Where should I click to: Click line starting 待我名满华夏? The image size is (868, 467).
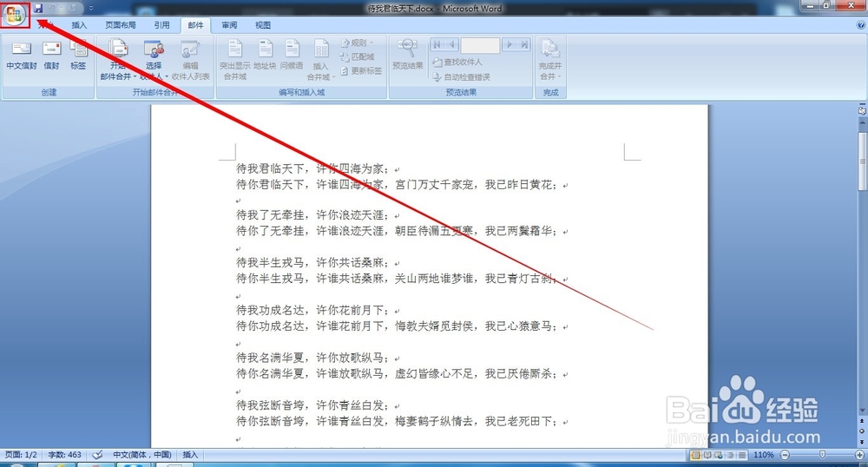point(313,358)
